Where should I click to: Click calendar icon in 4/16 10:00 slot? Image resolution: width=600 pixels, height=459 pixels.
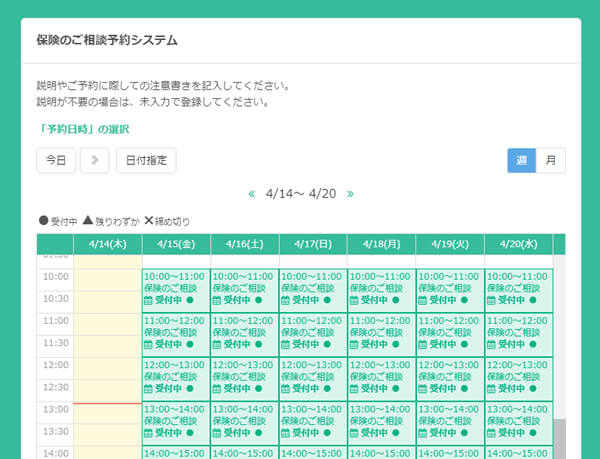coord(216,300)
